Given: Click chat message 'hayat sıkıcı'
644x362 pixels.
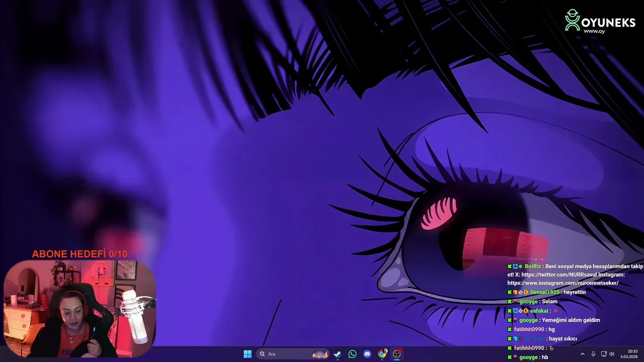Looking at the screenshot, I should point(562,339).
